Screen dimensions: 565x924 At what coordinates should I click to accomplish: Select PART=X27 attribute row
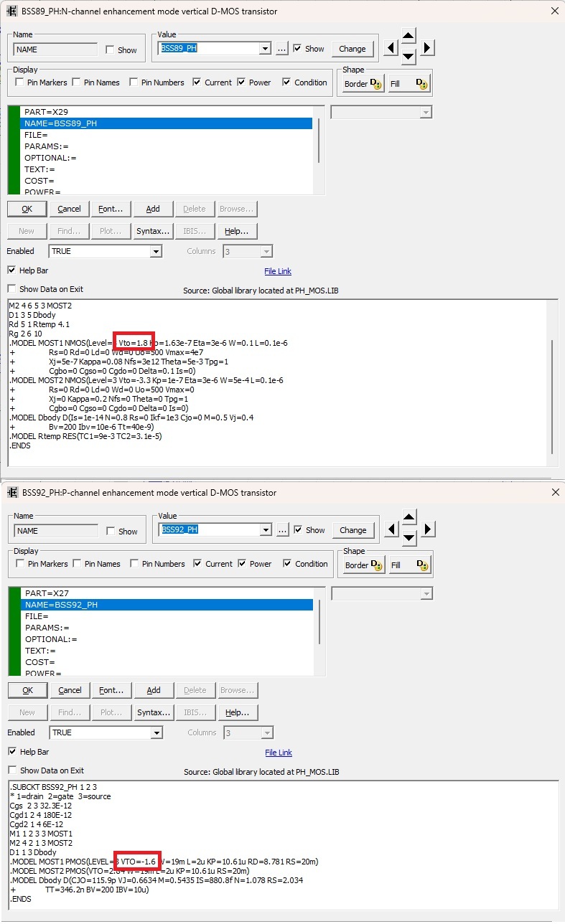click(167, 593)
